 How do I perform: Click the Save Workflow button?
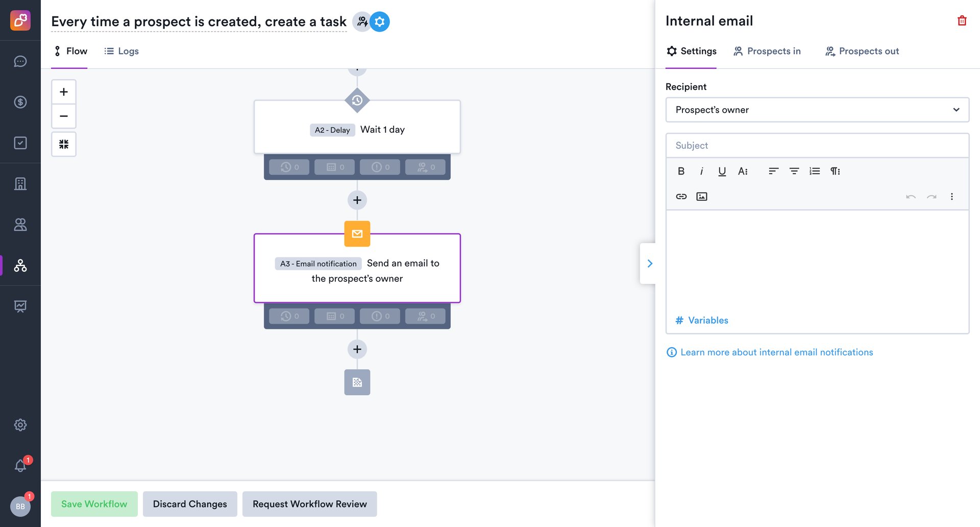click(94, 504)
